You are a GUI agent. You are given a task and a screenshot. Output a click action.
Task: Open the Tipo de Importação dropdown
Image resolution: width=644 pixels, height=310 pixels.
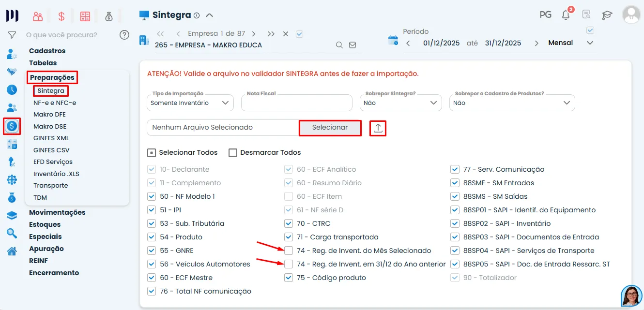pyautogui.click(x=190, y=103)
